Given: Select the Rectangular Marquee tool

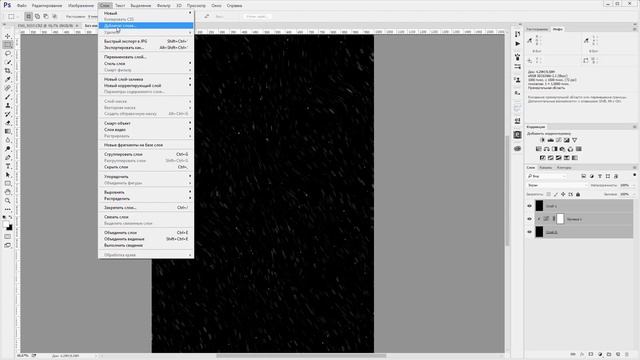Looking at the screenshot, I should [8, 44].
